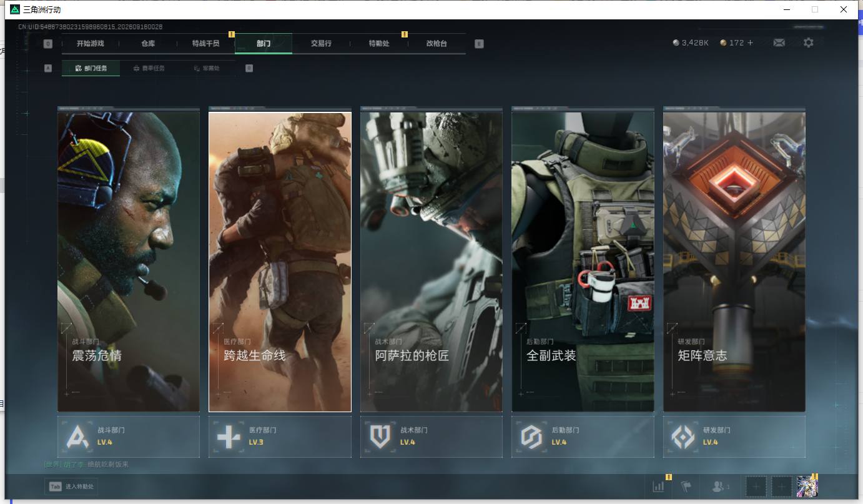
Task: Click the 3,428K currency coin icon
Action: 676,43
